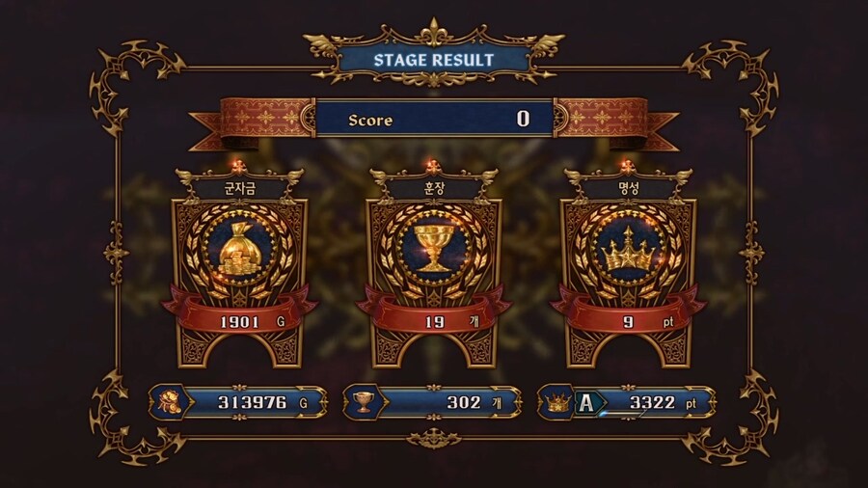Click the 19 개 medals ribbon

(433, 314)
